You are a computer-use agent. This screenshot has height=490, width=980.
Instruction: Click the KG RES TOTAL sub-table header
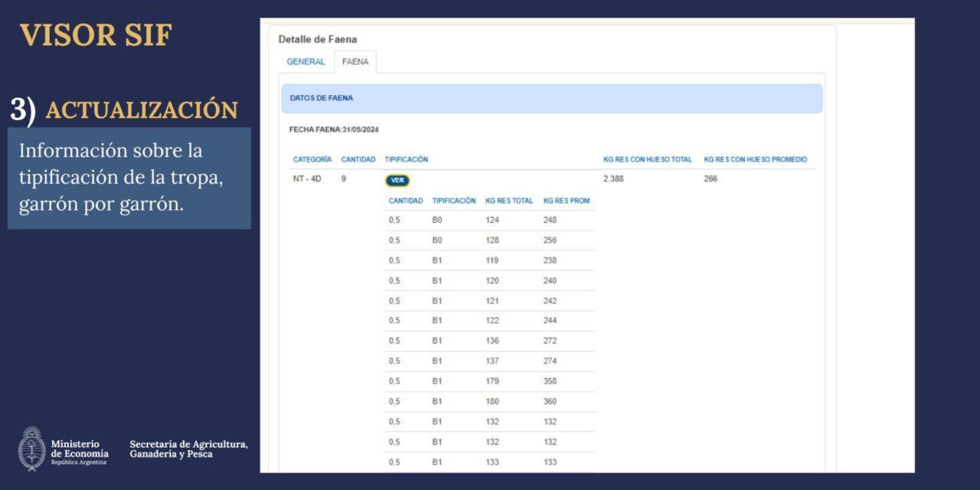(509, 201)
